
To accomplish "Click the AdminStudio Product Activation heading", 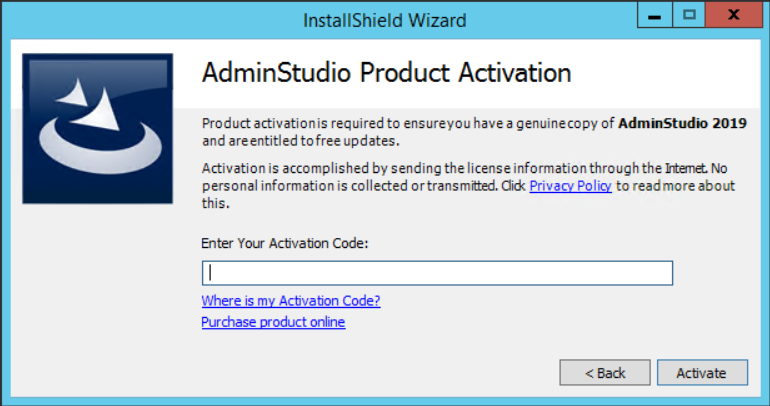I will click(x=386, y=74).
